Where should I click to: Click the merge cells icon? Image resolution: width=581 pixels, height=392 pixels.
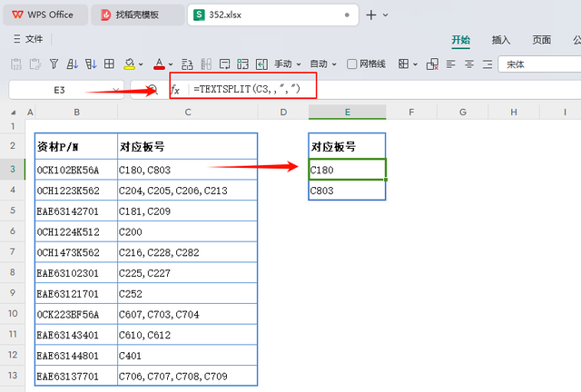point(242,64)
